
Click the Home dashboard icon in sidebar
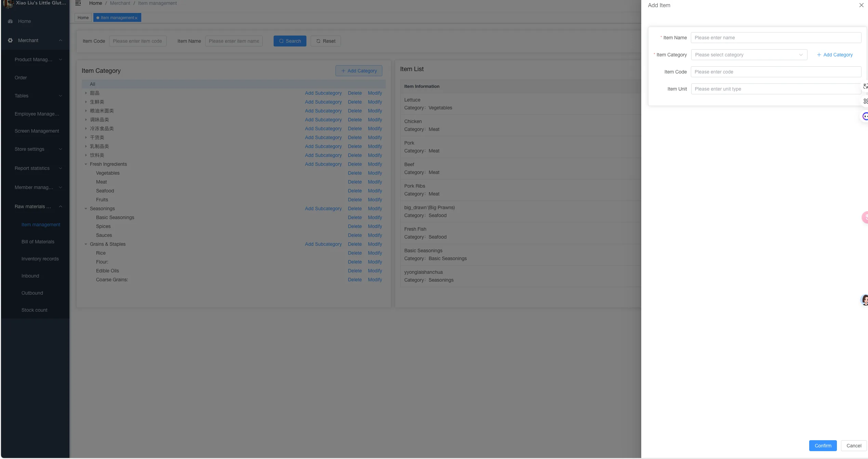point(10,21)
